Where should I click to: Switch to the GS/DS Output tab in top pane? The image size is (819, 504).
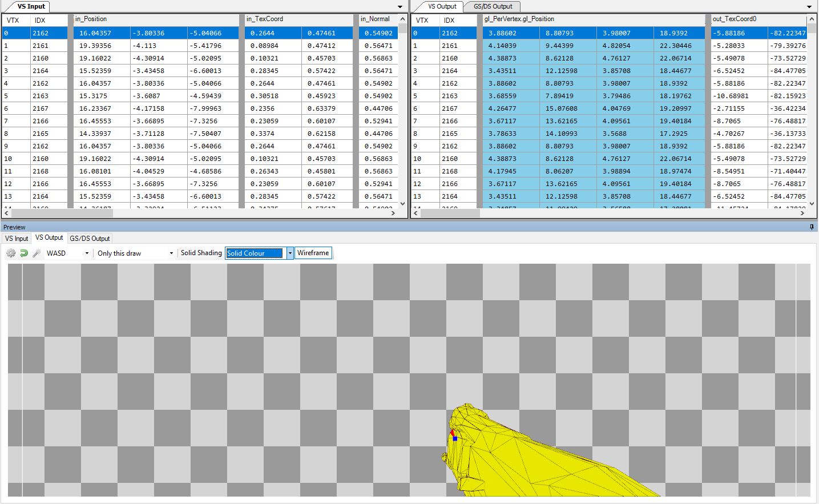point(493,6)
